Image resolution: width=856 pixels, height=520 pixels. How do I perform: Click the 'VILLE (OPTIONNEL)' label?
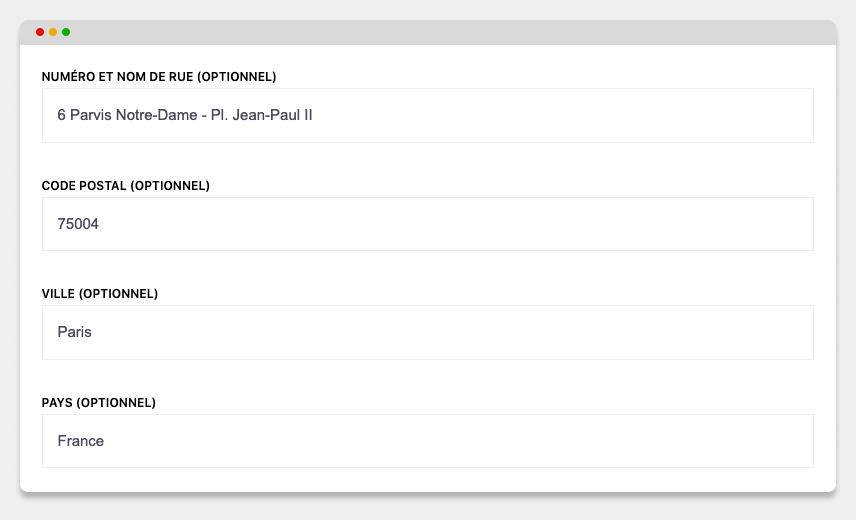pyautogui.click(x=100, y=294)
